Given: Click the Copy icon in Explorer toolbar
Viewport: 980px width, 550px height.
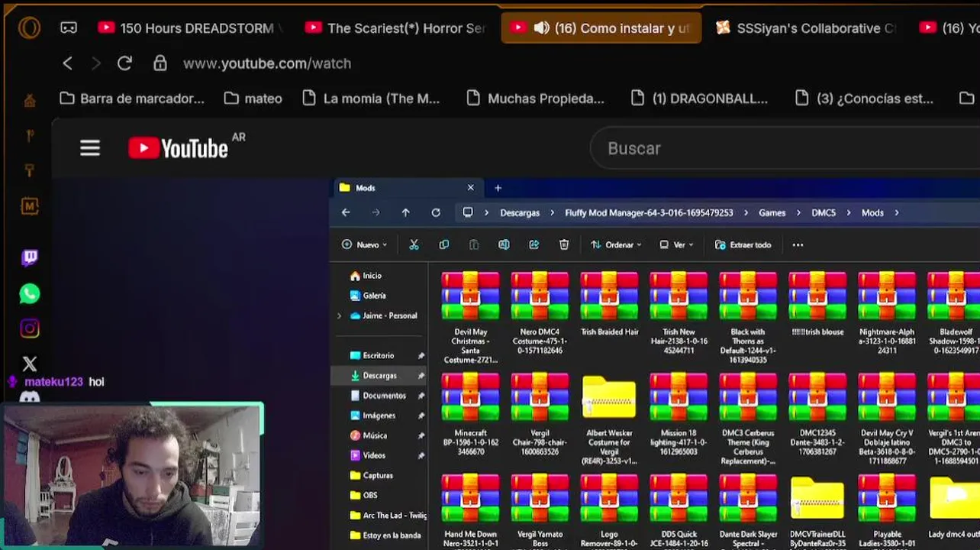Looking at the screenshot, I should coord(443,244).
